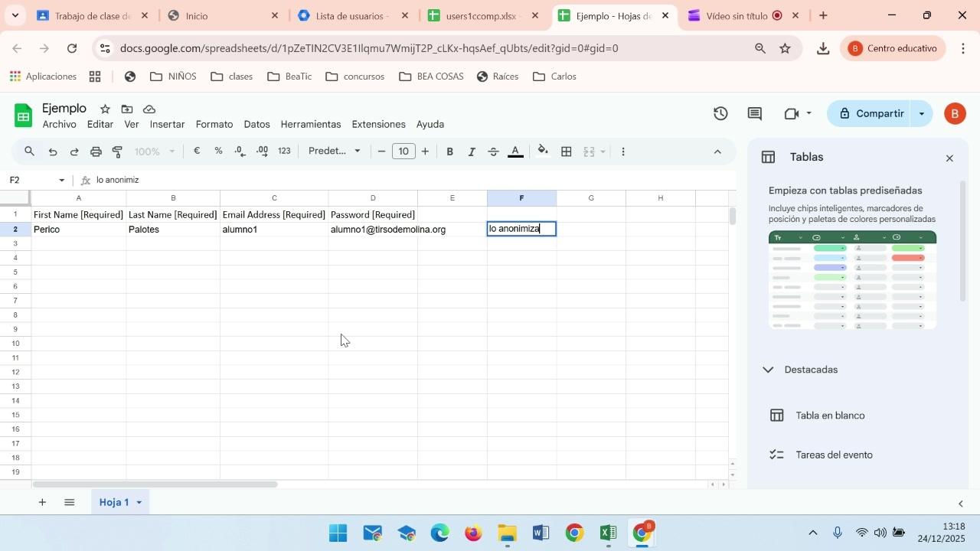Decrease decimal places
The width and height of the screenshot is (980, 551).
point(240,152)
